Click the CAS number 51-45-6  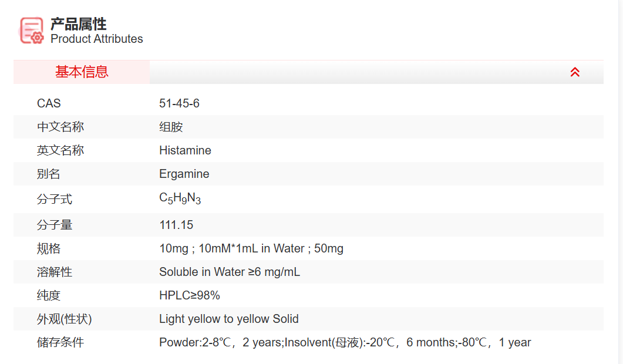coord(179,103)
